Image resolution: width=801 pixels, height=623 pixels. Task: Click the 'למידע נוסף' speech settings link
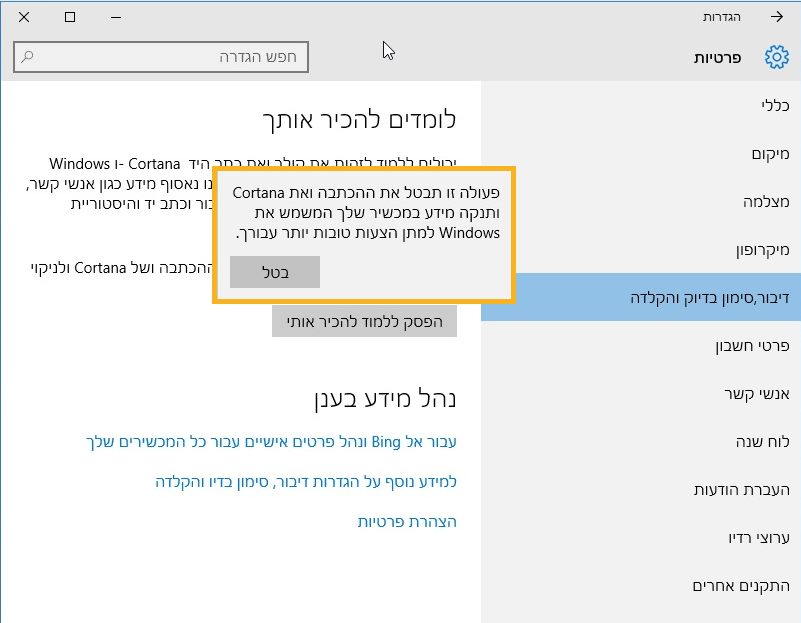pos(306,482)
